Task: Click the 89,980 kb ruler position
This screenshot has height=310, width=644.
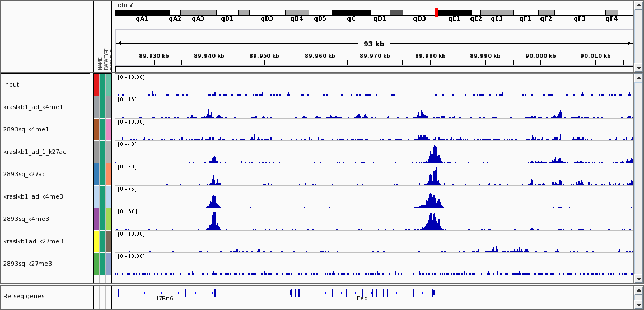Action: coord(430,56)
